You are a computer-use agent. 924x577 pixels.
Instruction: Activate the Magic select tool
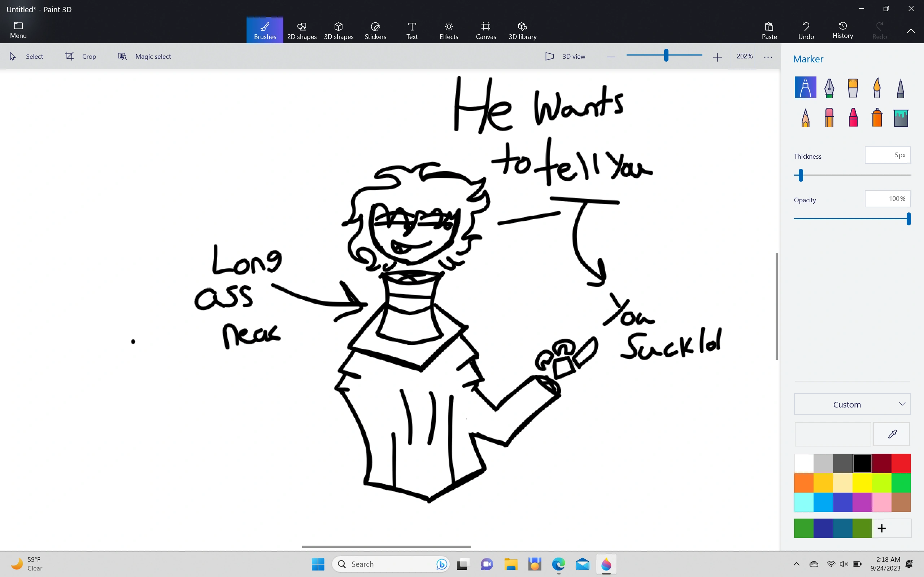click(144, 56)
